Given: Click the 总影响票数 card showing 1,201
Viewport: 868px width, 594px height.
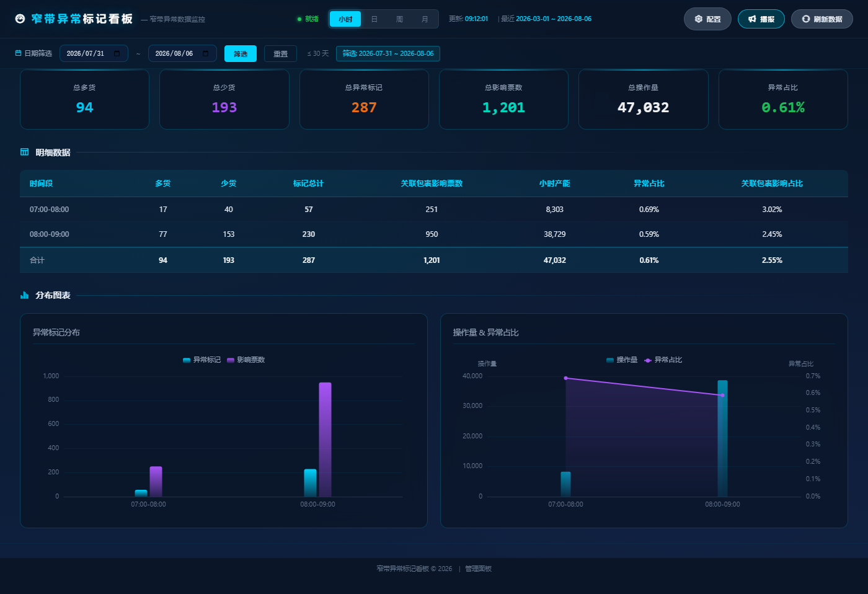Looking at the screenshot, I should click(x=503, y=99).
